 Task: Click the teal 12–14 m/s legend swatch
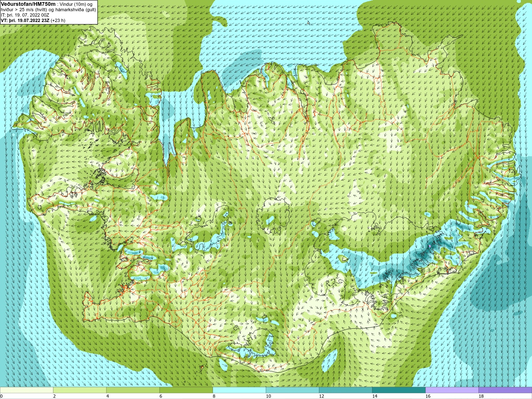pyautogui.click(x=346, y=390)
